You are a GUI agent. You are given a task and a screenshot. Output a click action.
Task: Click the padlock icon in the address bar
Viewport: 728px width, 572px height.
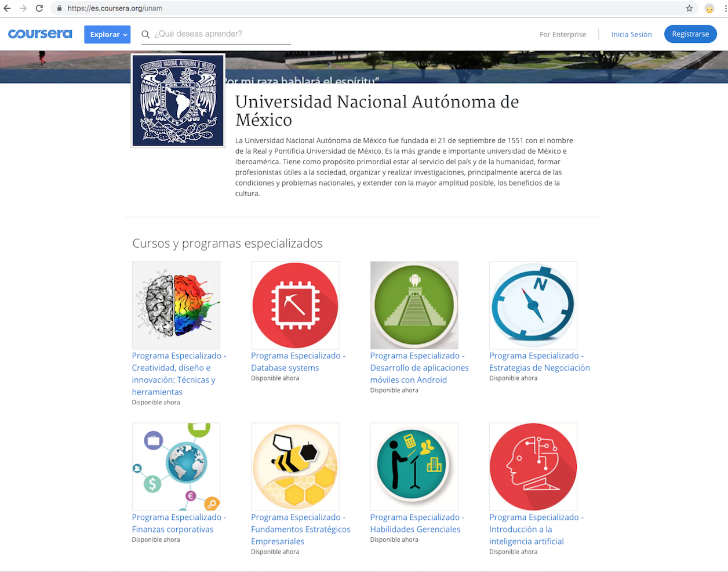coord(59,8)
